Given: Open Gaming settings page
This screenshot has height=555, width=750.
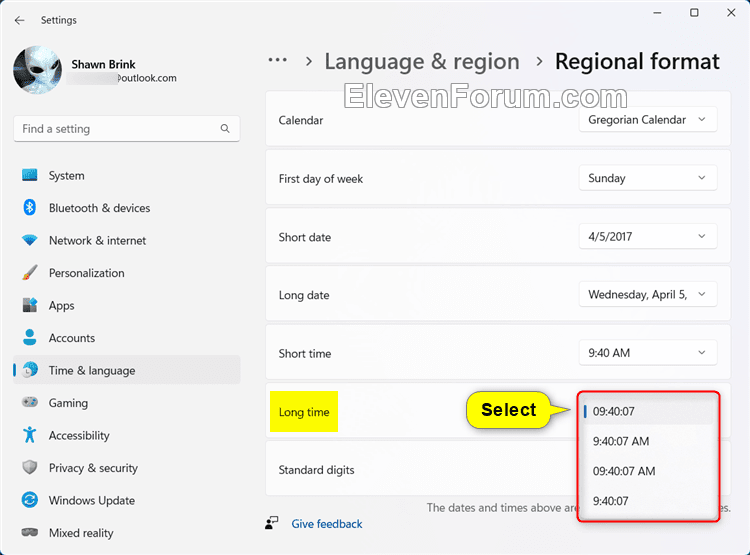Looking at the screenshot, I should click(126, 403).
